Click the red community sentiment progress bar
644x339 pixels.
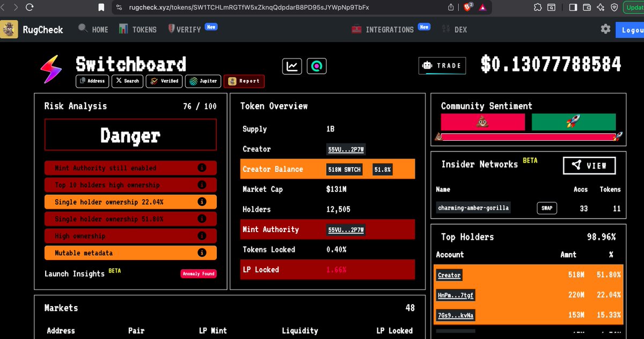pyautogui.click(x=528, y=137)
